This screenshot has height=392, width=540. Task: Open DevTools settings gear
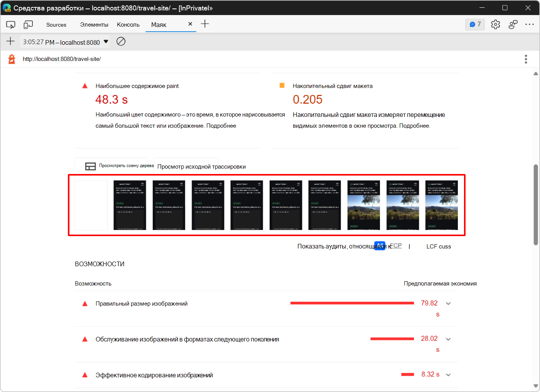pyautogui.click(x=496, y=24)
